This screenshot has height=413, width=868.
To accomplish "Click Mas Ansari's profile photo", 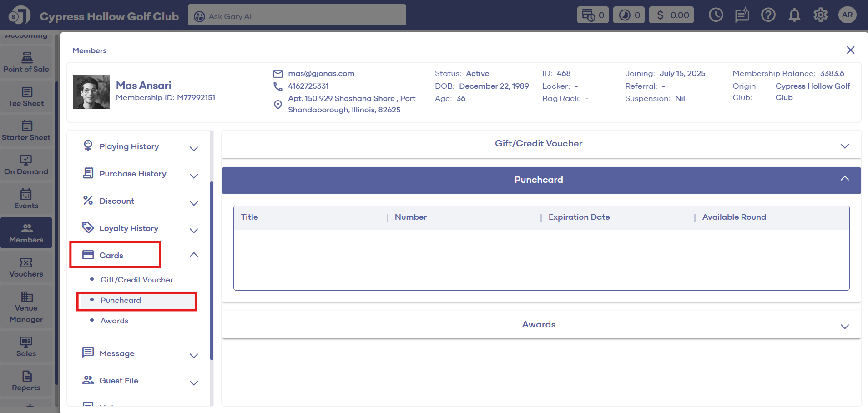I will tap(91, 92).
